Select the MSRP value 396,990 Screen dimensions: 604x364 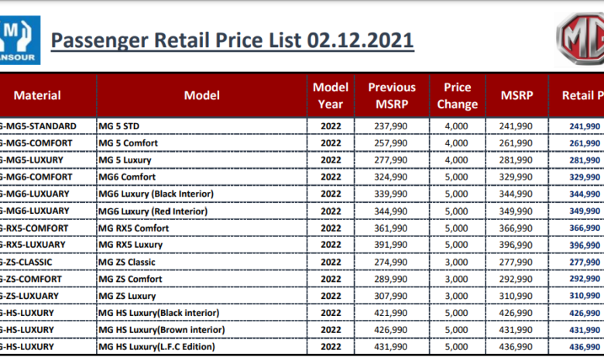point(516,245)
